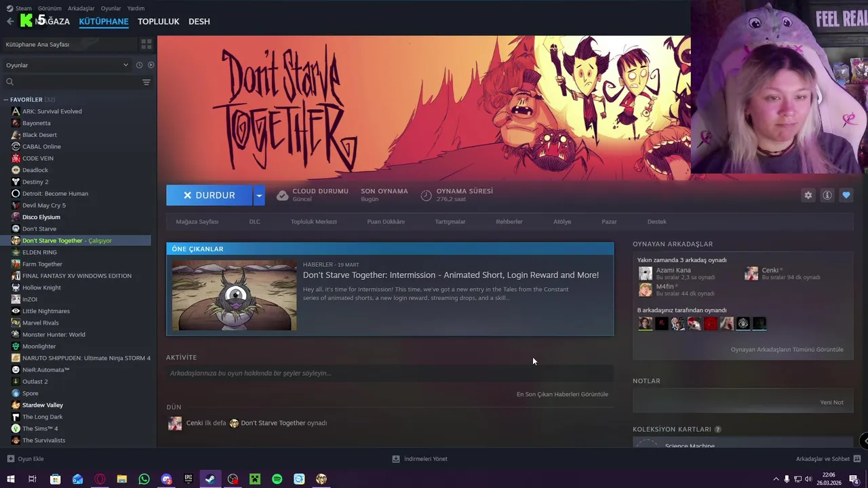Open WhatsApp from taskbar
The width and height of the screenshot is (868, 488).
point(144,479)
